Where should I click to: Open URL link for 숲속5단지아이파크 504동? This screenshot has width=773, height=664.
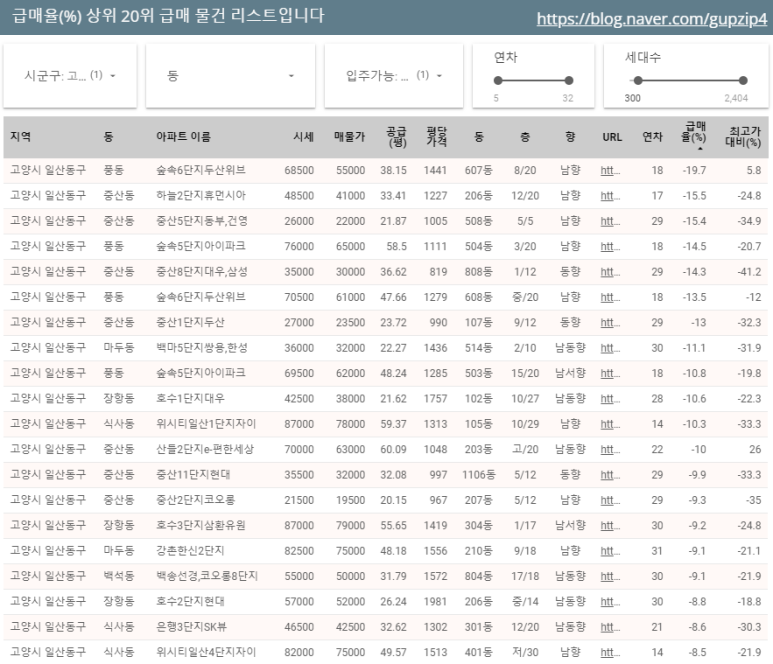coord(610,246)
